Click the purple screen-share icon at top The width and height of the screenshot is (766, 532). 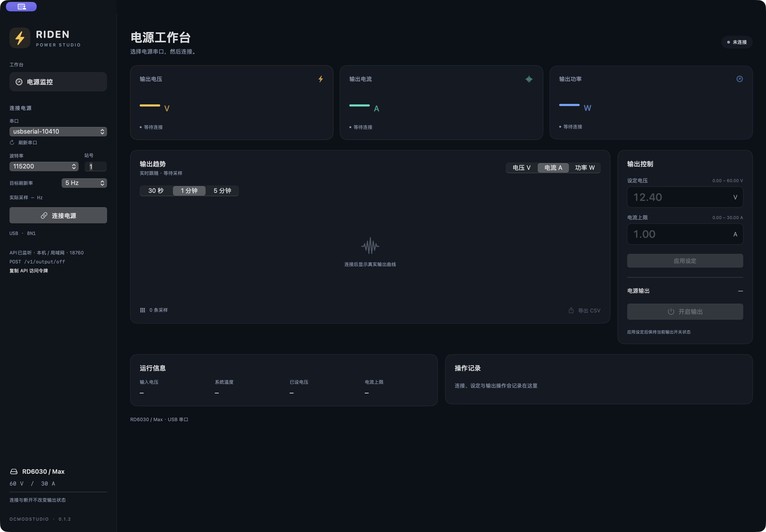[21, 6]
